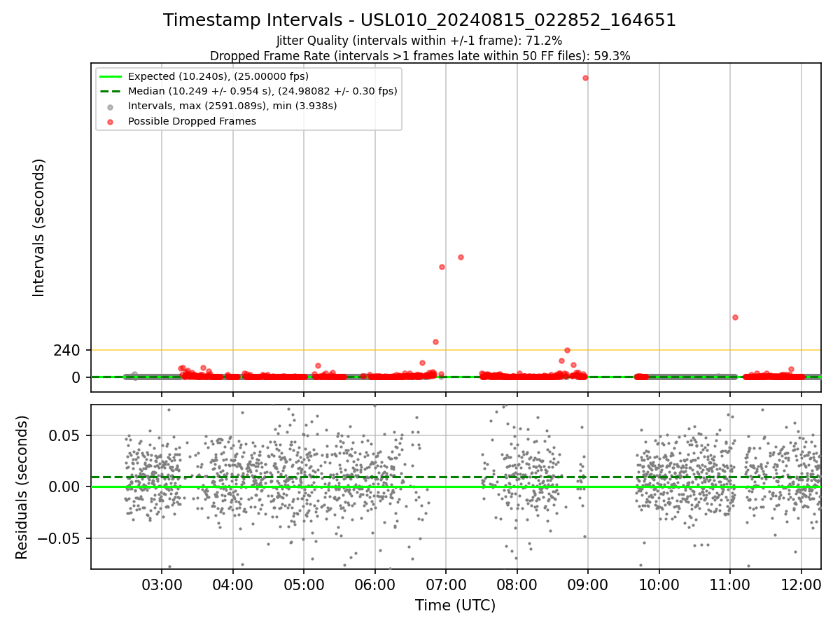Image resolution: width=840 pixels, height=630 pixels.
Task: Click the 11:00 time tick label
Action: (730, 585)
